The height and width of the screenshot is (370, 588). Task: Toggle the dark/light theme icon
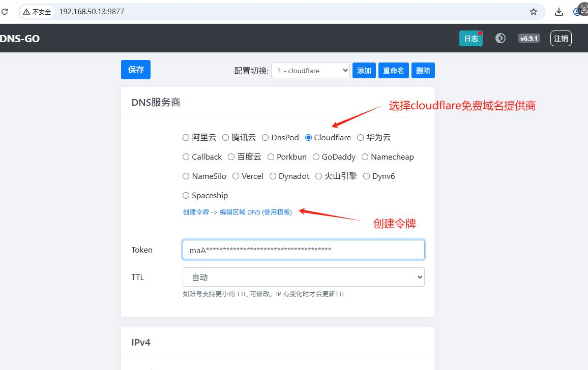click(x=500, y=38)
